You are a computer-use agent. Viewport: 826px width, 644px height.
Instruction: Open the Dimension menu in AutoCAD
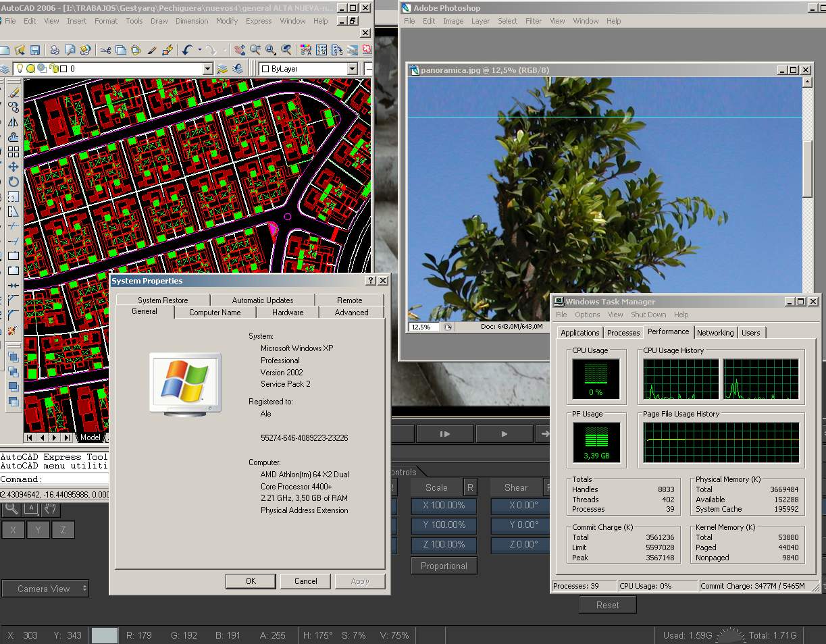192,21
